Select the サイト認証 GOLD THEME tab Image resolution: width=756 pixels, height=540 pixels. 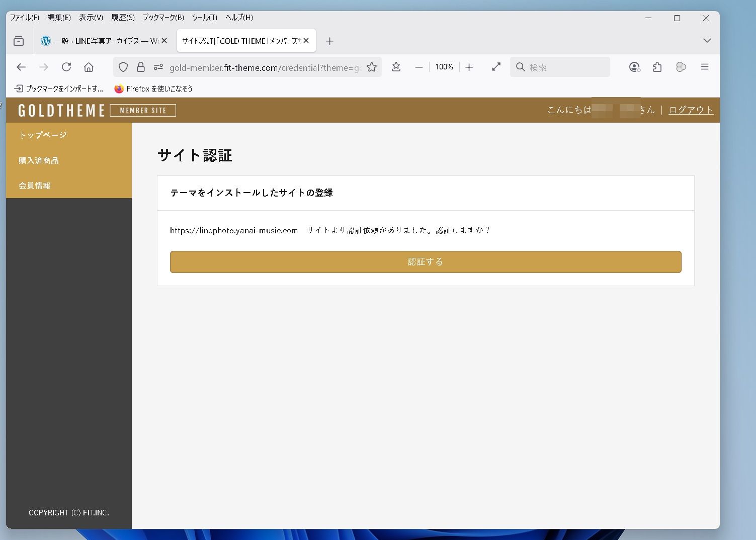point(246,41)
